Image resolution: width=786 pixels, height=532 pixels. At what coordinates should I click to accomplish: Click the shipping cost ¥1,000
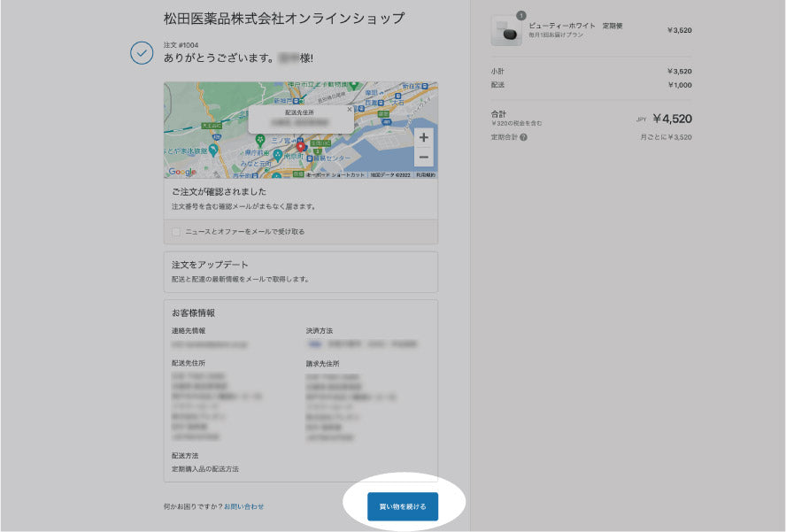[x=680, y=85]
